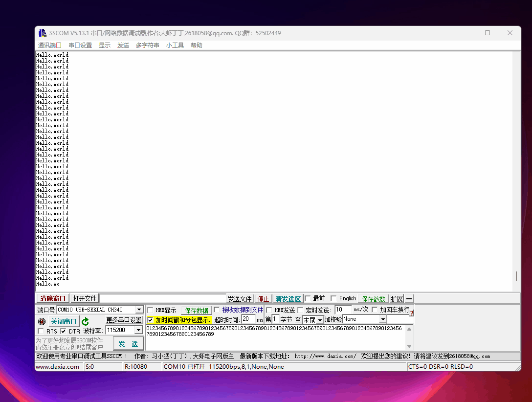
Task: Click the green refresh ports icon
Action: [85, 321]
